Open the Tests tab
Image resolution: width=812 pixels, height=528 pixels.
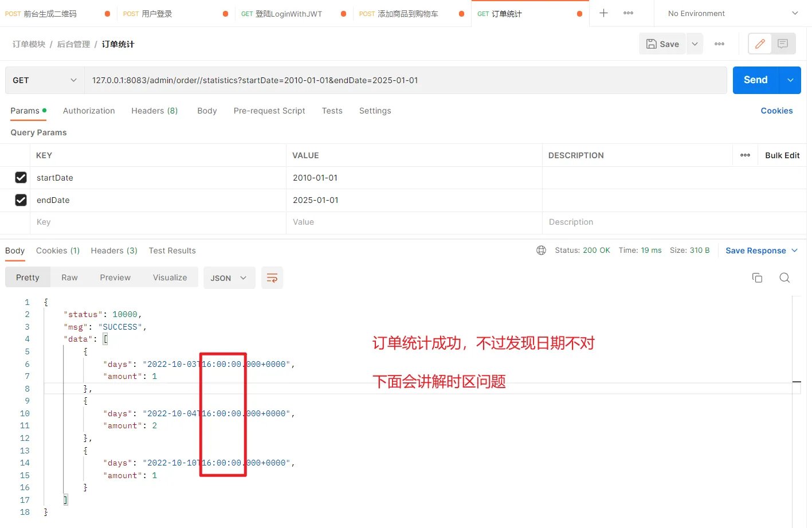pyautogui.click(x=332, y=111)
